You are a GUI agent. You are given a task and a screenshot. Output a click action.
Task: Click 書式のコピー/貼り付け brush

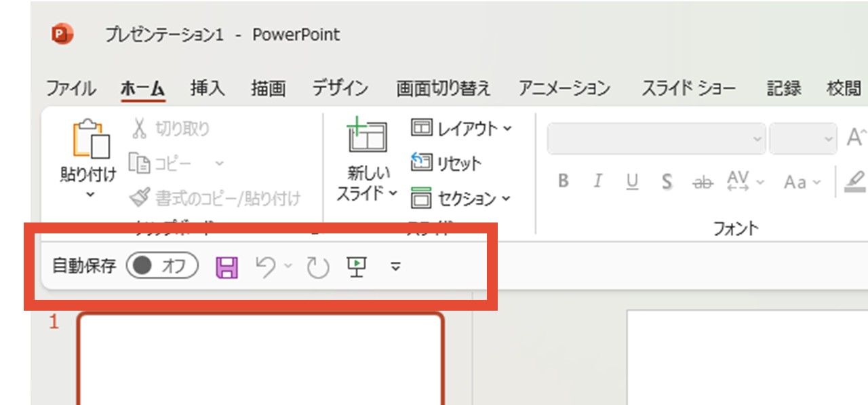pos(215,198)
